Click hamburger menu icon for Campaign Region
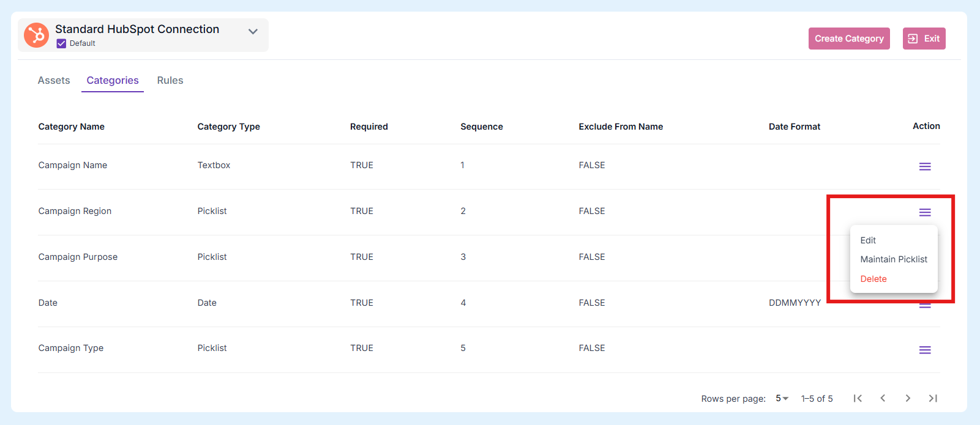The image size is (980, 425). tap(924, 212)
